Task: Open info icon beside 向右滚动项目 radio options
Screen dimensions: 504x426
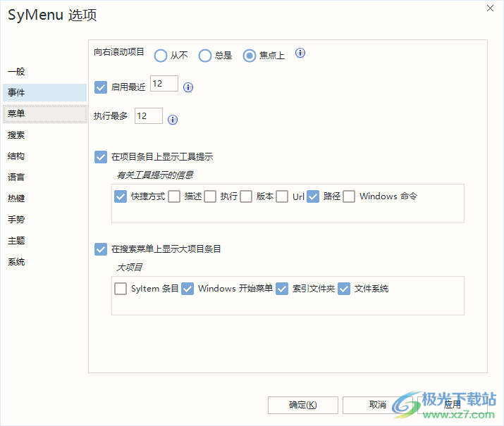Action: [300, 53]
